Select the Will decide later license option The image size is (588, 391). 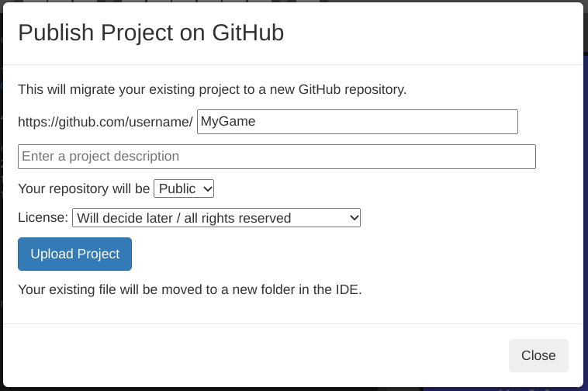pos(183,218)
